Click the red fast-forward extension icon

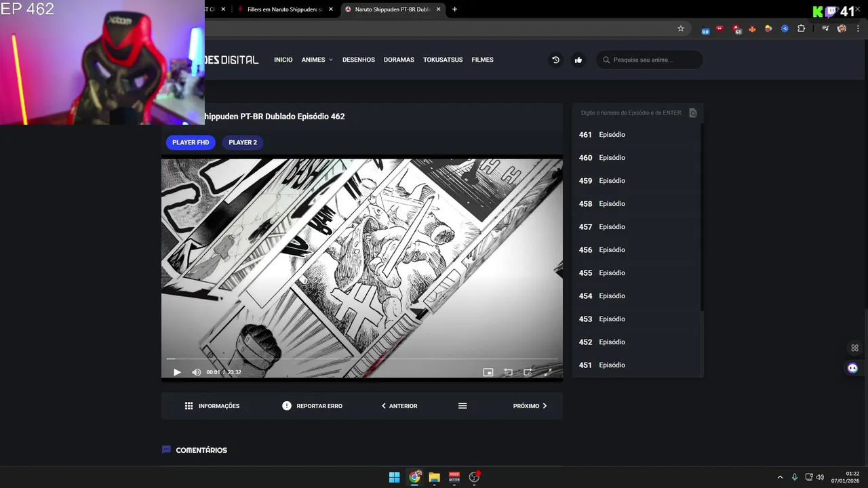(x=720, y=28)
